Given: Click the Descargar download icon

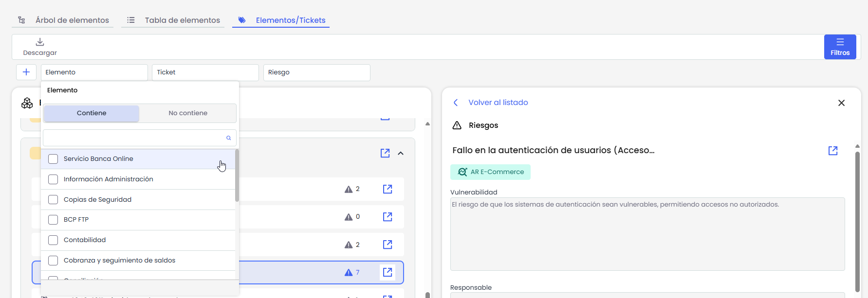Looking at the screenshot, I should [x=40, y=42].
